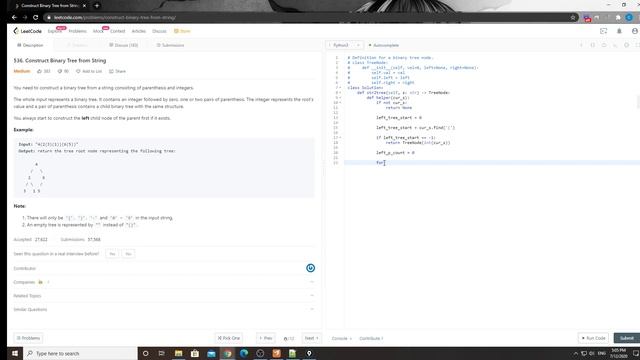Viewport: 640px width, 360px height.
Task: Expand the Related Topics section
Action: pyautogui.click(x=164, y=296)
